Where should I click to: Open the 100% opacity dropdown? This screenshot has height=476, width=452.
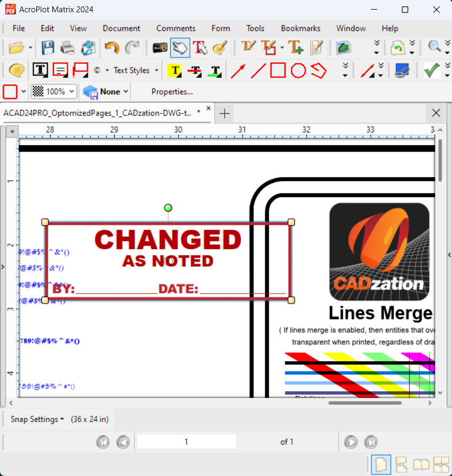[x=54, y=92]
